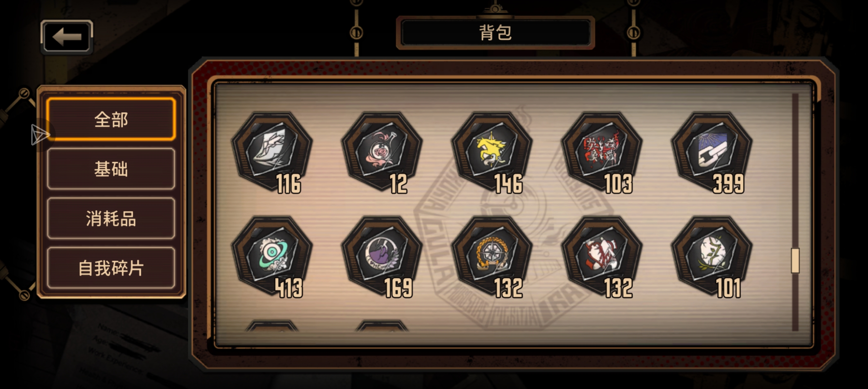This screenshot has height=389, width=868.
Task: Select the purple crescent item with count 169
Action: pos(382,256)
